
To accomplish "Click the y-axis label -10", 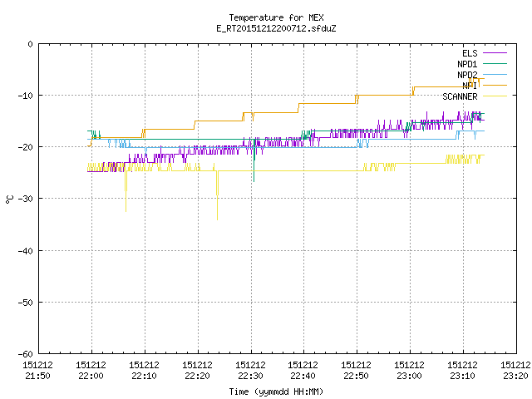I will tap(26, 96).
